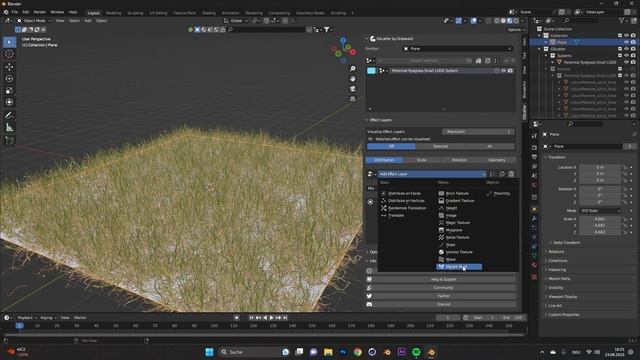The image size is (640, 360).
Task: Set visualize effect to Off
Action: tap(391, 146)
